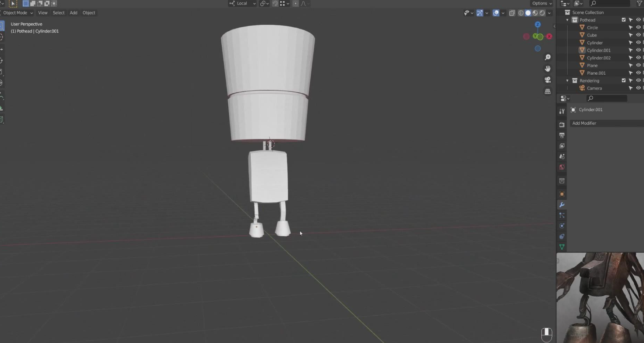Toggle selectability arrow for Cylinder.002
Viewport: 644px width, 343px height.
(x=631, y=58)
